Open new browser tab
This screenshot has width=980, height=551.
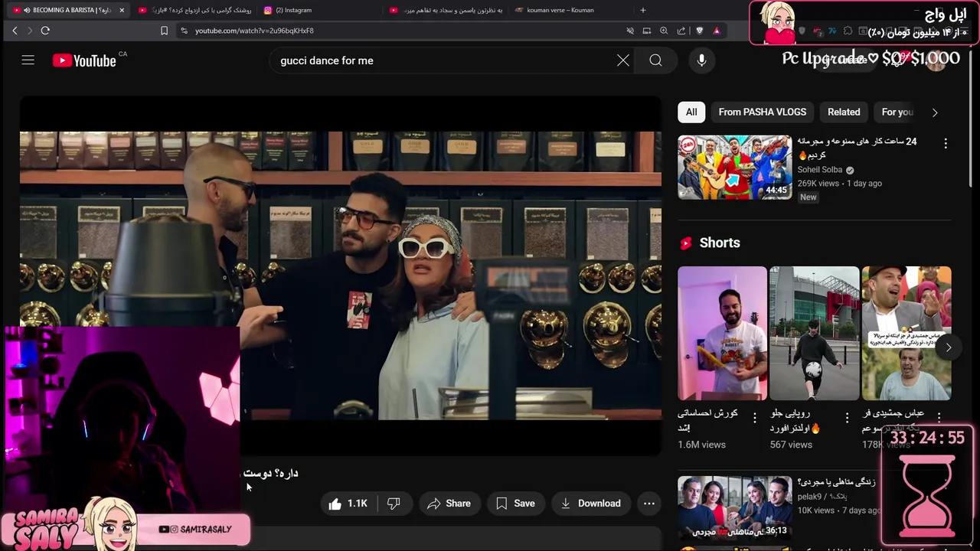point(643,10)
